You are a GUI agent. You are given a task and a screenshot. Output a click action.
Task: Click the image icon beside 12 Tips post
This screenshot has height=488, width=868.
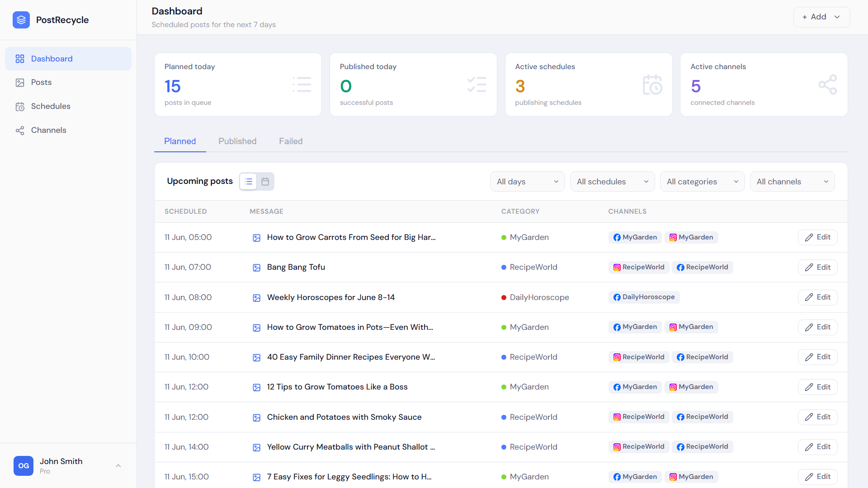[x=256, y=387]
